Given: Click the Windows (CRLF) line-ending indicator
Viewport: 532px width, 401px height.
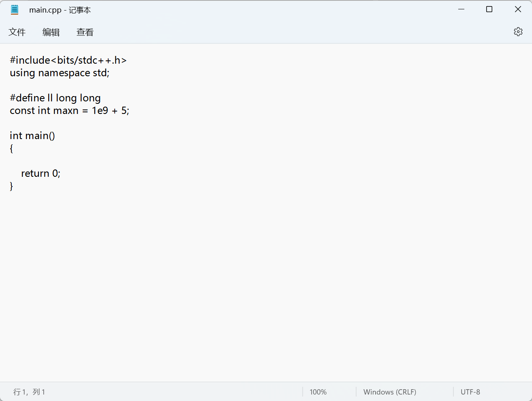Looking at the screenshot, I should [x=390, y=392].
